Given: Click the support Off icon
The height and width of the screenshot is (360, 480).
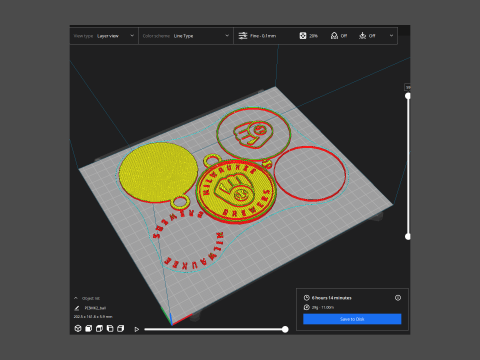Looking at the screenshot, I should click(x=334, y=36).
